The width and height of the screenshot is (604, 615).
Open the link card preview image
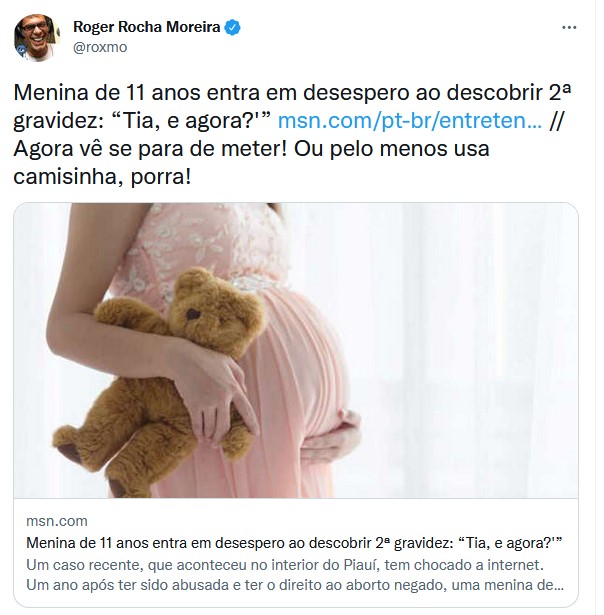296,350
